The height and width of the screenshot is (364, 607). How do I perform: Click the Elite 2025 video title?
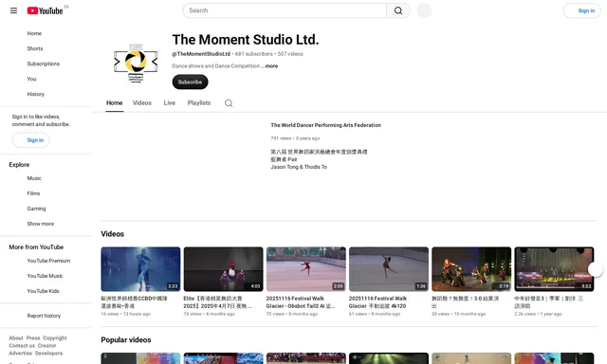pyautogui.click(x=217, y=302)
